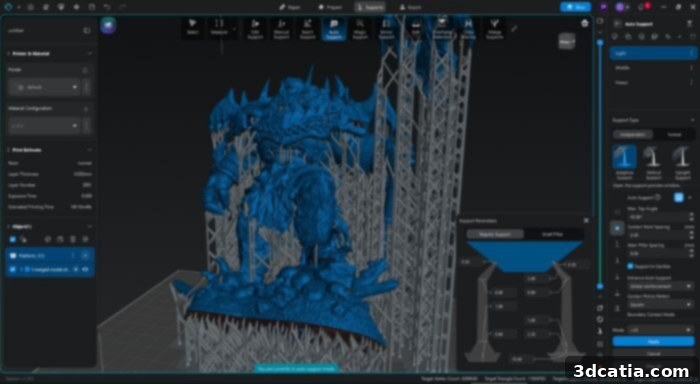Image resolution: width=700 pixels, height=384 pixels.
Task: Open the Enhance Auto Support dropdown
Action: (660, 286)
